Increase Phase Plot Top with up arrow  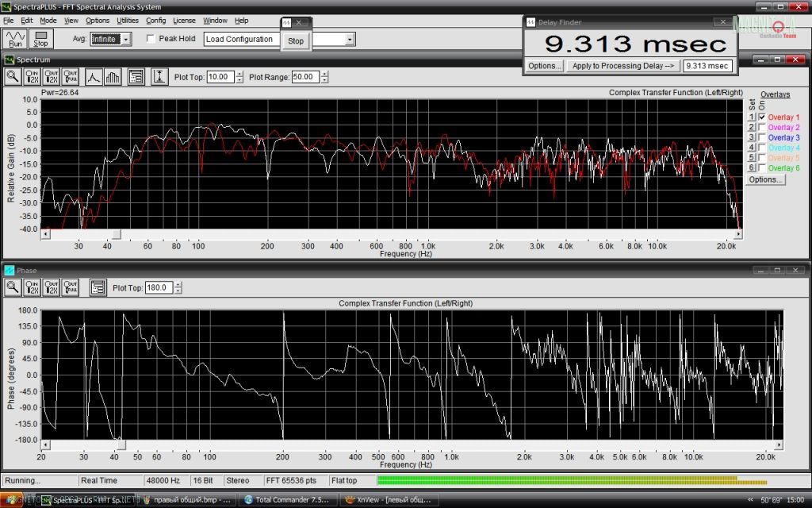(x=178, y=285)
